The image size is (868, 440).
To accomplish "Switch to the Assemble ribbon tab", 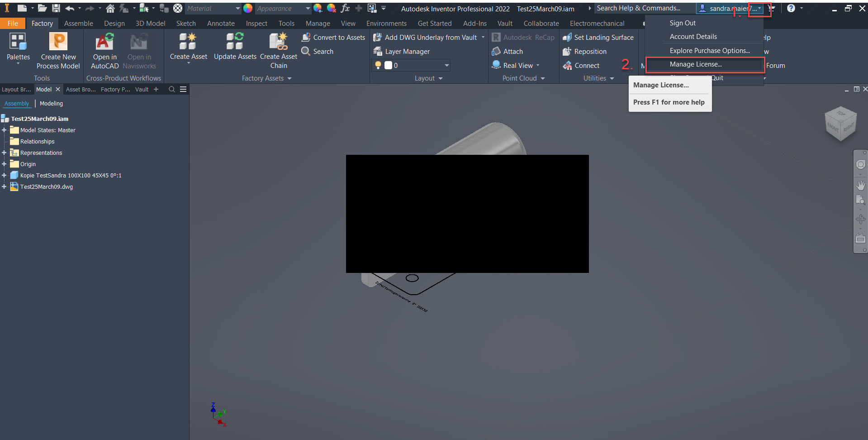I will click(x=79, y=23).
